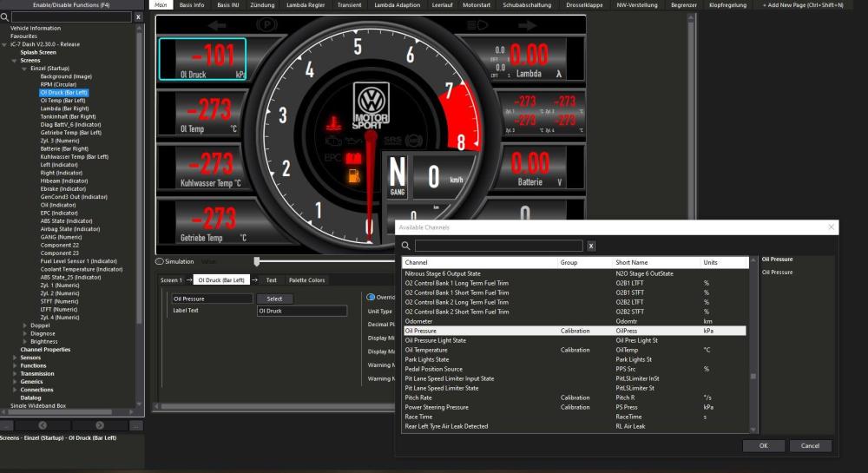Open the Palette Colors sub-tab
868x473 pixels.
[x=306, y=280]
